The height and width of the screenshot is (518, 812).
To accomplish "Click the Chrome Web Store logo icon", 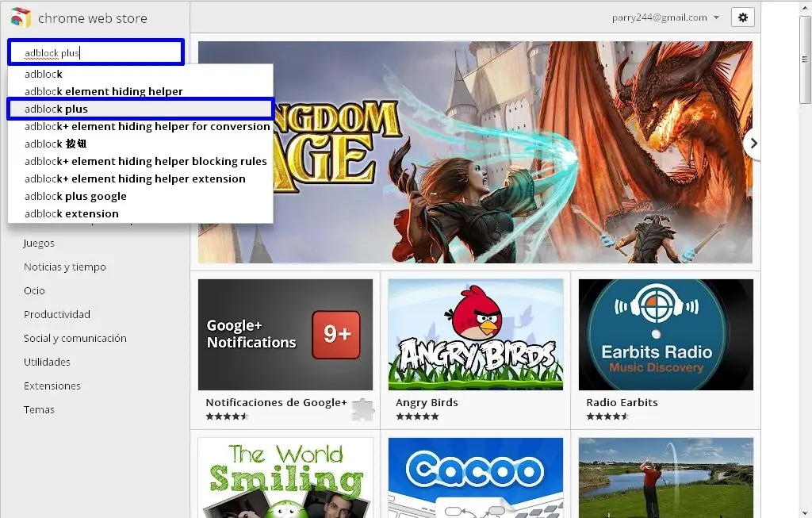I will (21, 17).
